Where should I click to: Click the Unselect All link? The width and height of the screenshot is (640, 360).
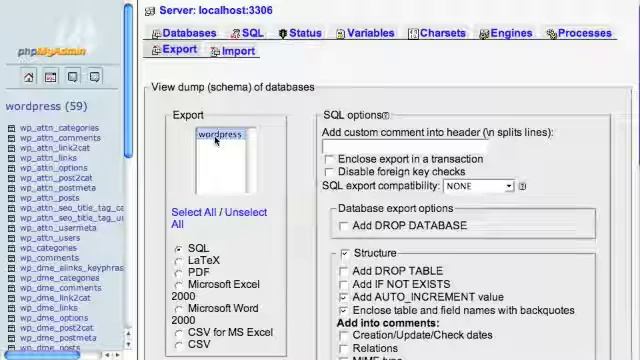(x=219, y=218)
